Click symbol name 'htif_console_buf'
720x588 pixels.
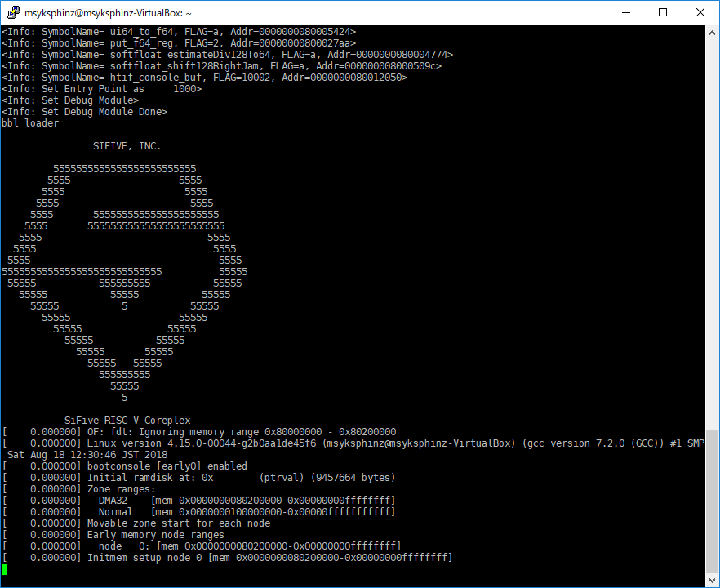[x=156, y=77]
